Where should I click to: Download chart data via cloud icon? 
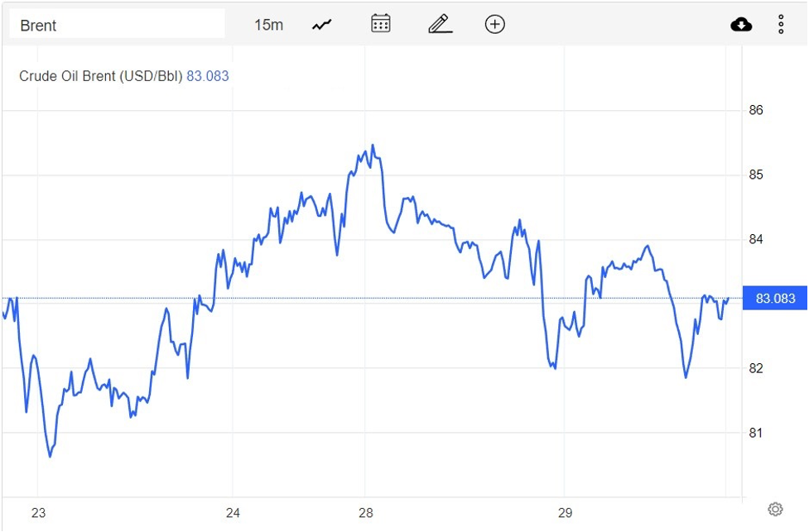click(x=741, y=25)
